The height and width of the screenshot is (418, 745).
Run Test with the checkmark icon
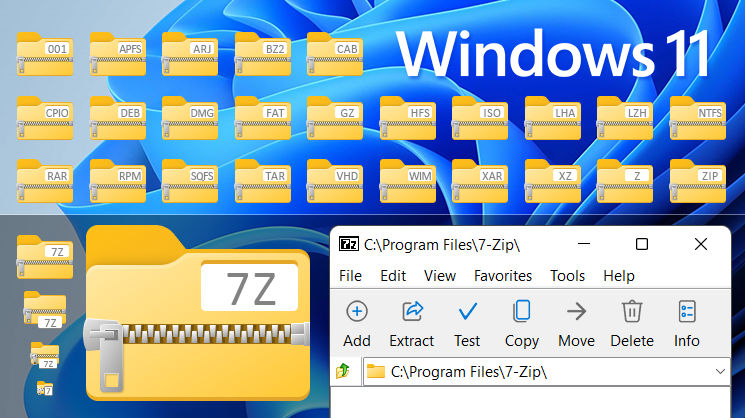click(468, 312)
